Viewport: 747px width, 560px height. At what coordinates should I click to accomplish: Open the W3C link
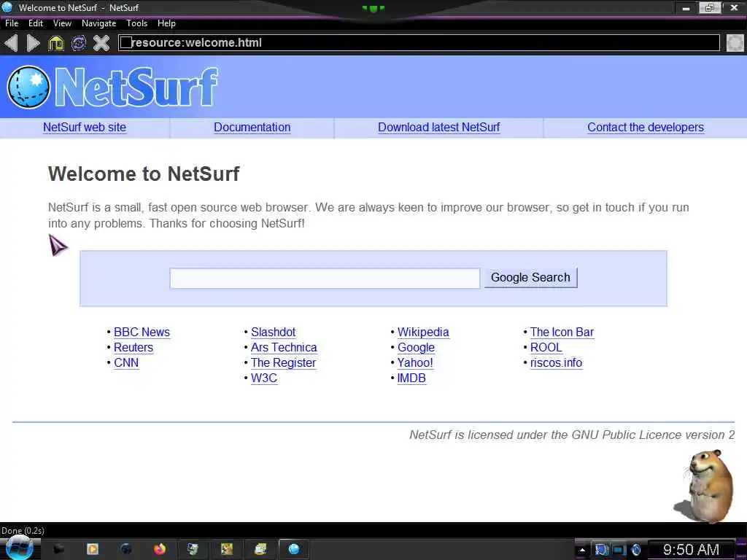pos(264,378)
